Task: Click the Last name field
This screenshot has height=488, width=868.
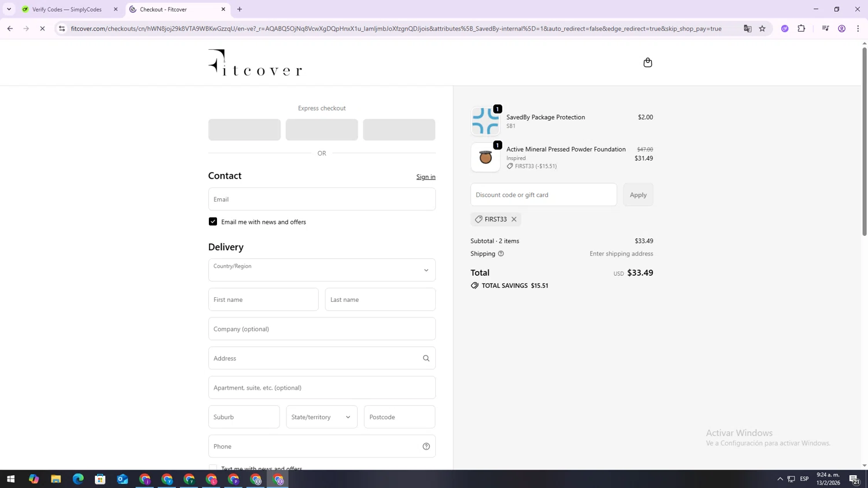Action: click(x=380, y=300)
